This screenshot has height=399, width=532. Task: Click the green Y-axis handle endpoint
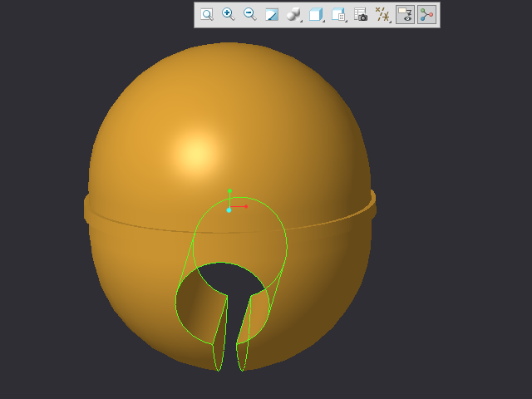coord(229,191)
